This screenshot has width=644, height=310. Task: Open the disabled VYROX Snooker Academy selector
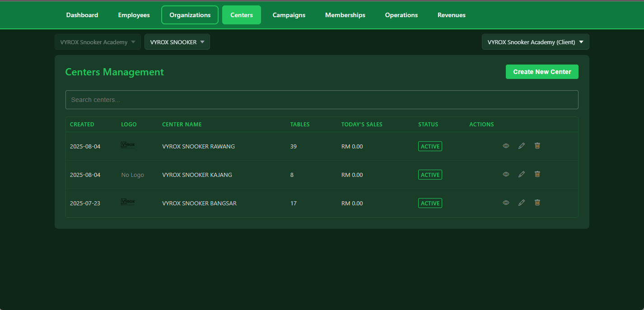click(x=98, y=42)
